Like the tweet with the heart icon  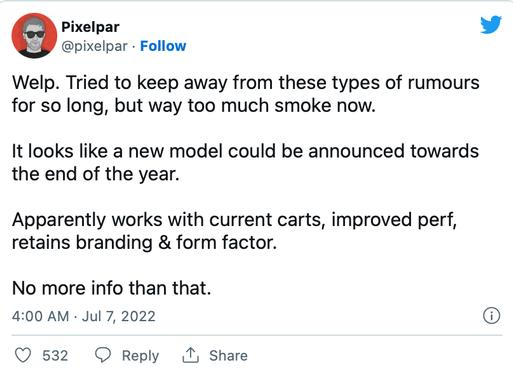[x=23, y=355]
